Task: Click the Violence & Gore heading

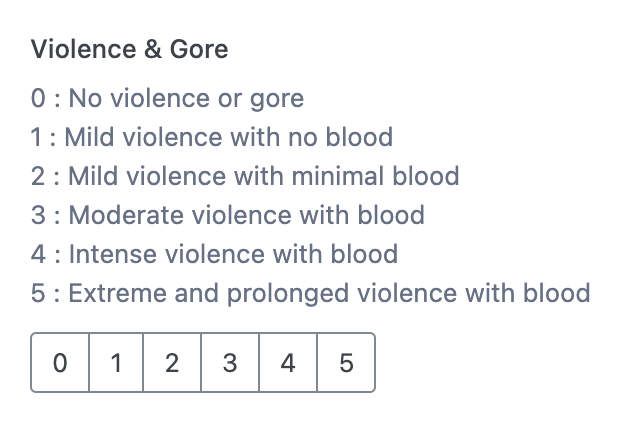Action: pos(129,49)
